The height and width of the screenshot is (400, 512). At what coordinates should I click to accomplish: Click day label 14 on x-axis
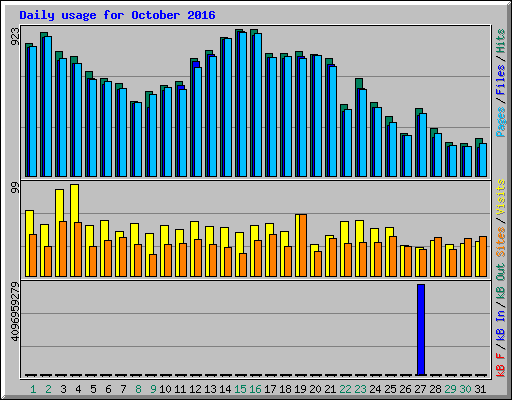pos(225,389)
